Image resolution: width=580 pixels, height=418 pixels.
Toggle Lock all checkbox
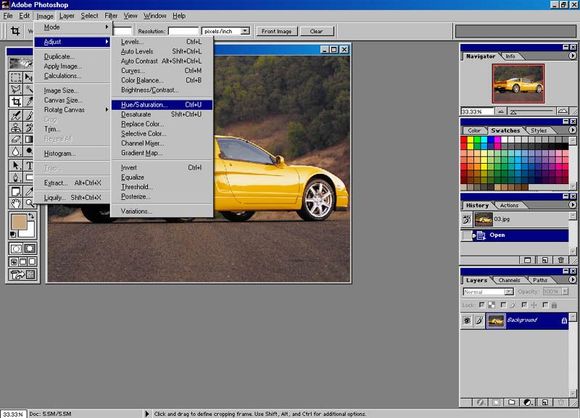point(545,305)
